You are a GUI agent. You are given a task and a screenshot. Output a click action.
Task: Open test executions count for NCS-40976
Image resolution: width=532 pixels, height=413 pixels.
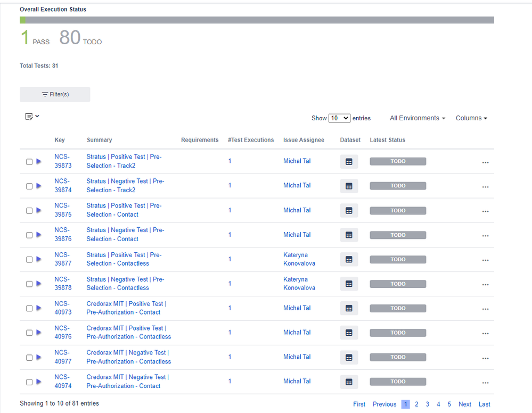[x=230, y=332]
